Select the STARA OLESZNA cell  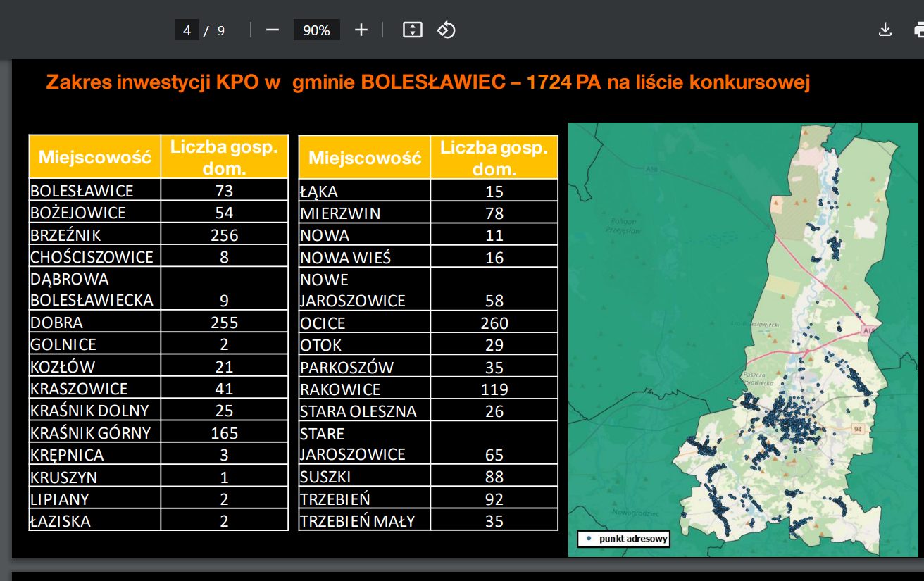pos(364,411)
